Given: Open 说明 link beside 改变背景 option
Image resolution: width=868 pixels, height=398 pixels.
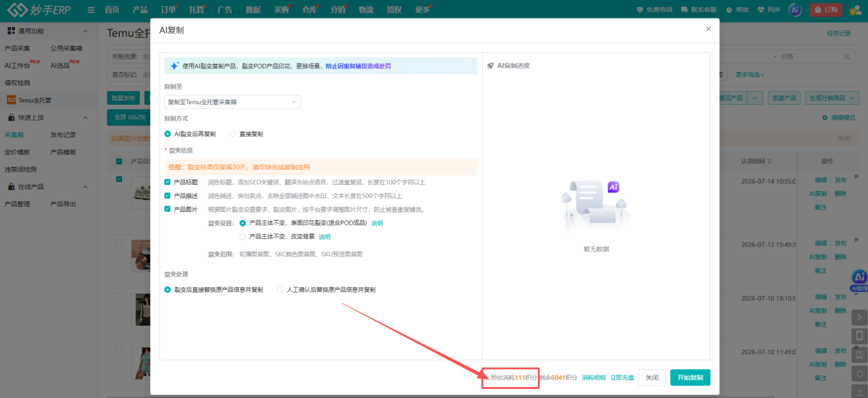Looking at the screenshot, I should coord(324,236).
